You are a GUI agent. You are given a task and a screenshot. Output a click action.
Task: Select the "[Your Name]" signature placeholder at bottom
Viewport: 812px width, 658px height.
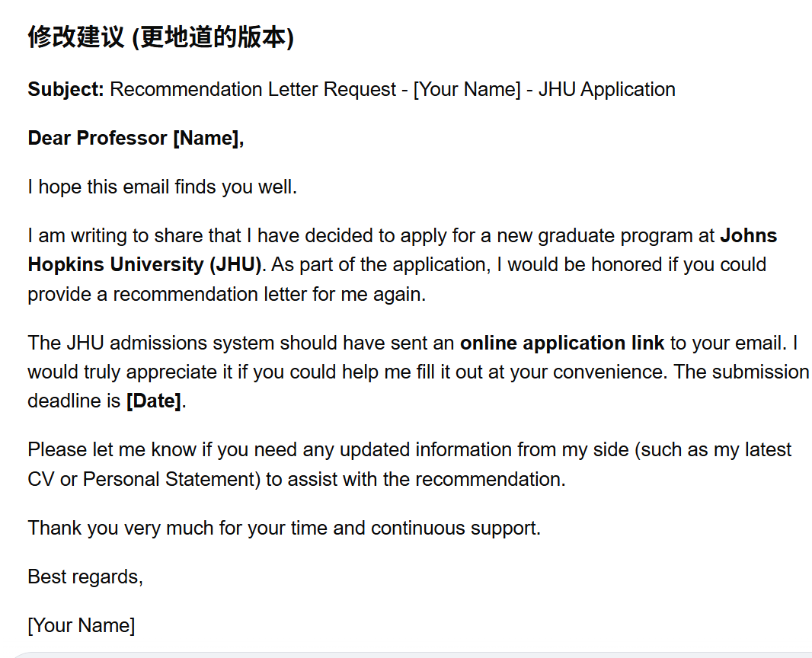(x=82, y=625)
